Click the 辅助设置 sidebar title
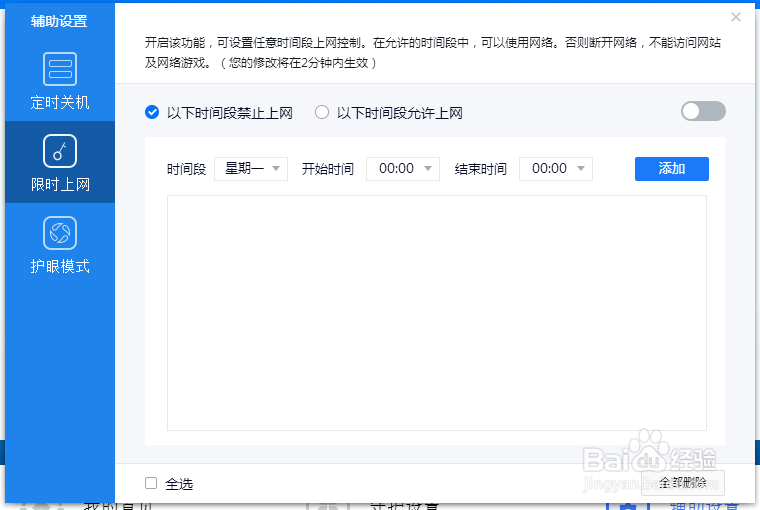760x510 pixels. coord(59,21)
